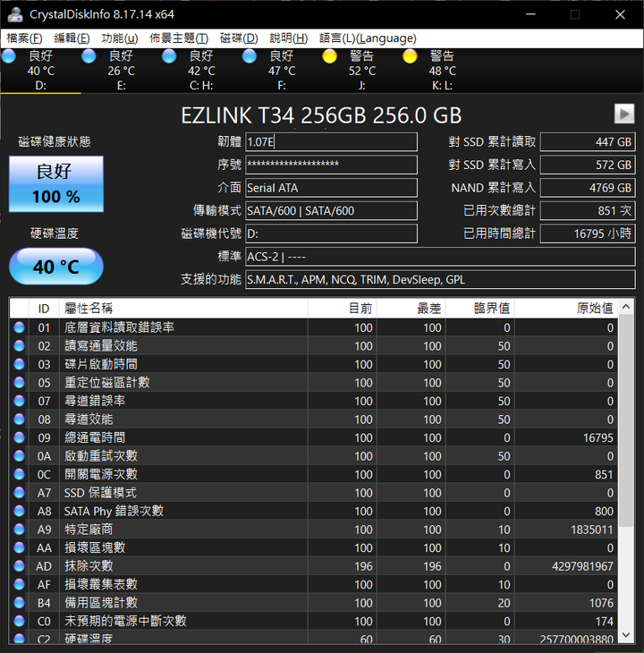Click the 屬性名稱 column header
644x653 pixels.
pos(183,309)
